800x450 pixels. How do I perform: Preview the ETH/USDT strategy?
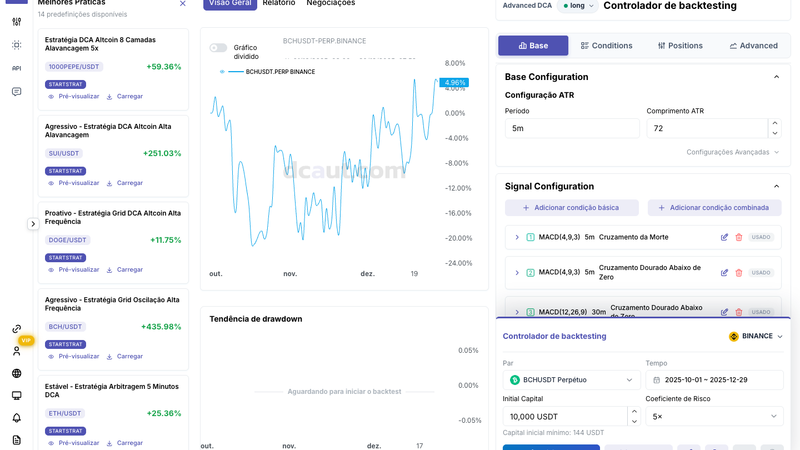click(73, 443)
